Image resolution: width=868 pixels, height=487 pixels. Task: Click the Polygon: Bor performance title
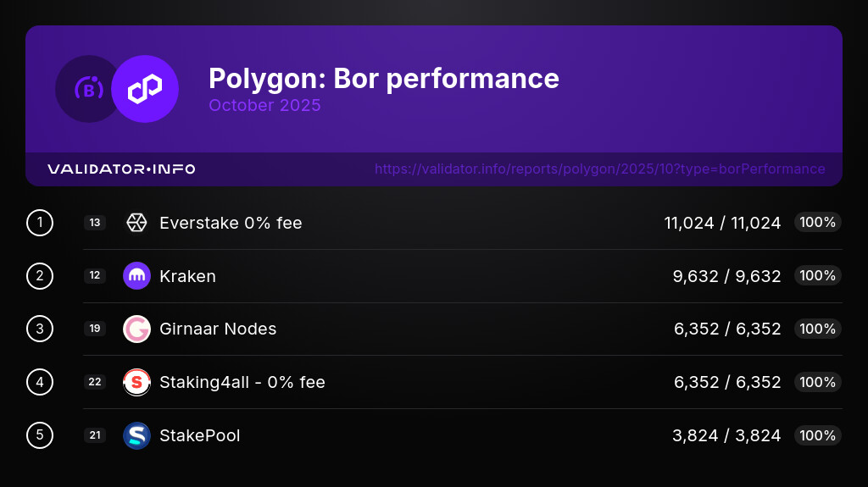pos(383,78)
